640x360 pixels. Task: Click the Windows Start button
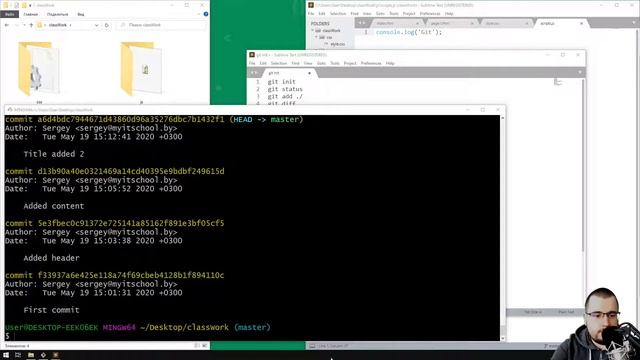tap(6, 355)
